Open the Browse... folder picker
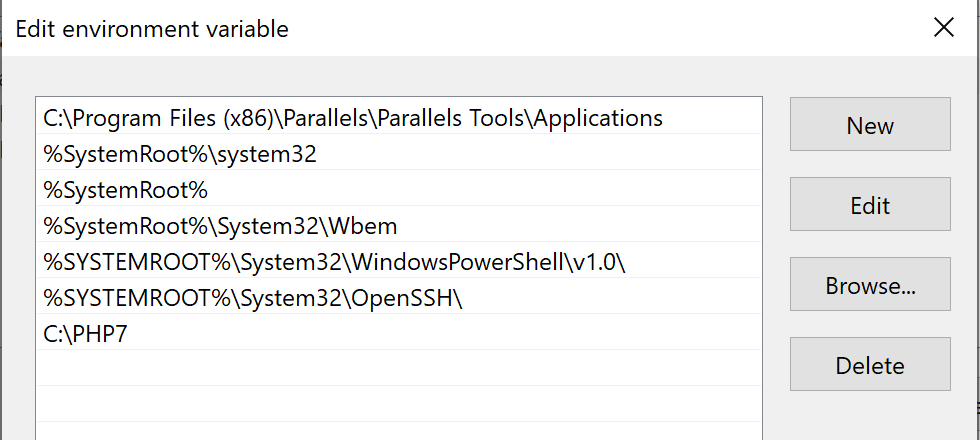Viewport: 980px width, 440px height. pyautogui.click(x=869, y=285)
